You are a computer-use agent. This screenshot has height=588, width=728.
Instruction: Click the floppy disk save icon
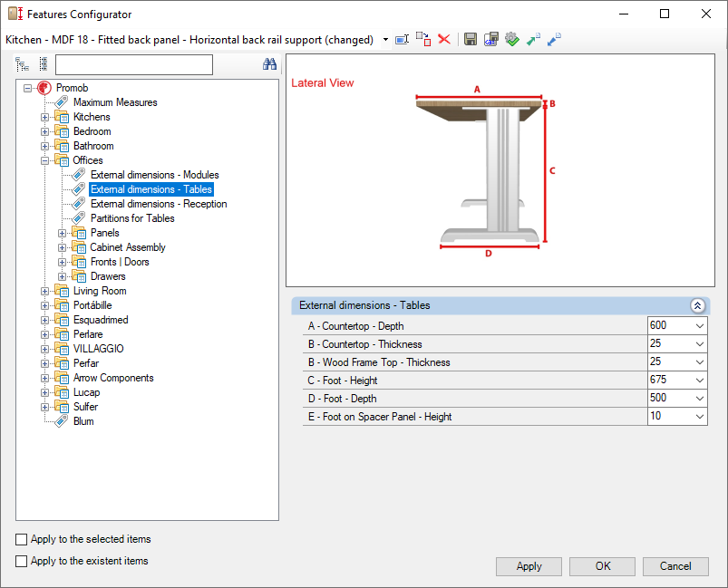pyautogui.click(x=471, y=40)
